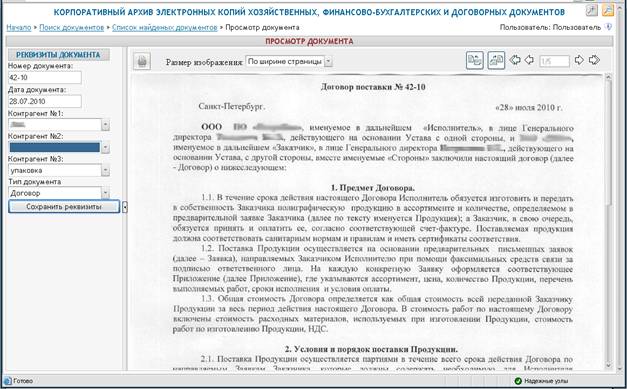This screenshot has width=627, height=389.
Task: Rotate page right with second rotate icon
Action: [x=496, y=60]
